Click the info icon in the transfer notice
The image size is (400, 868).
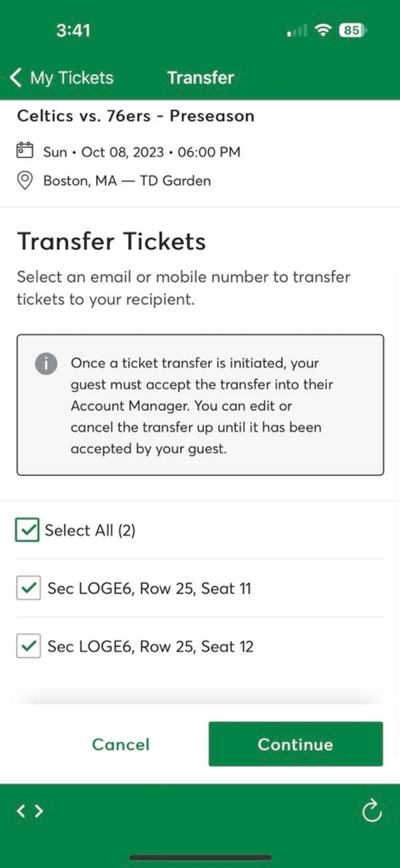(x=46, y=364)
